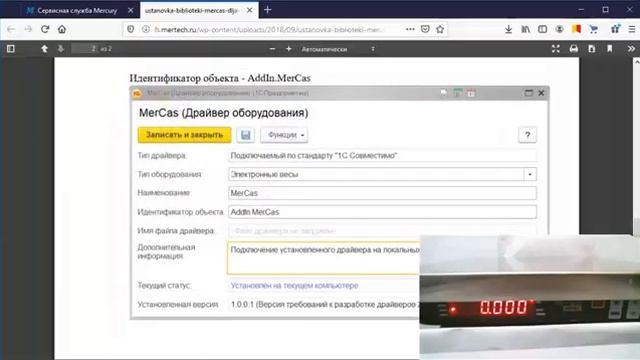Click the URL address bar

pyautogui.click(x=269, y=29)
